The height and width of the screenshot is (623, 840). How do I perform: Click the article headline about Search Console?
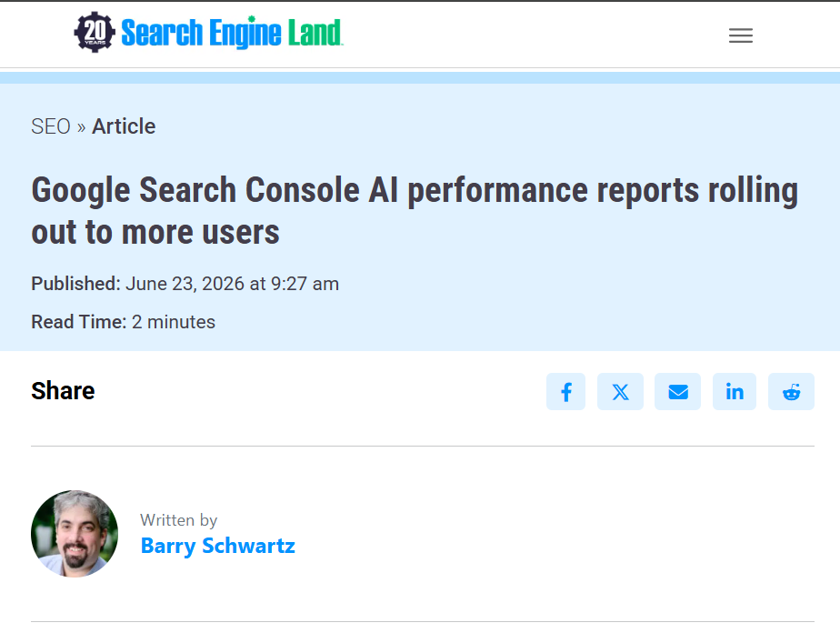[x=415, y=211]
